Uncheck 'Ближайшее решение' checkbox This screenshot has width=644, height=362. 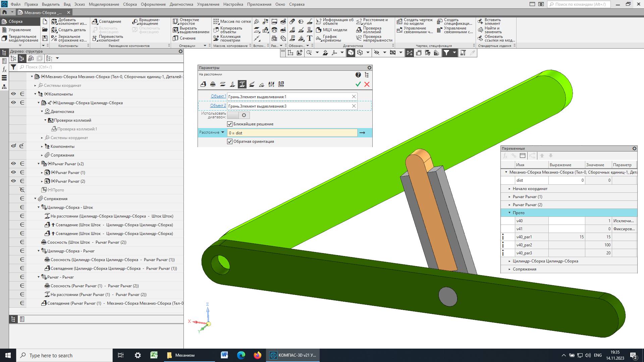(x=230, y=124)
